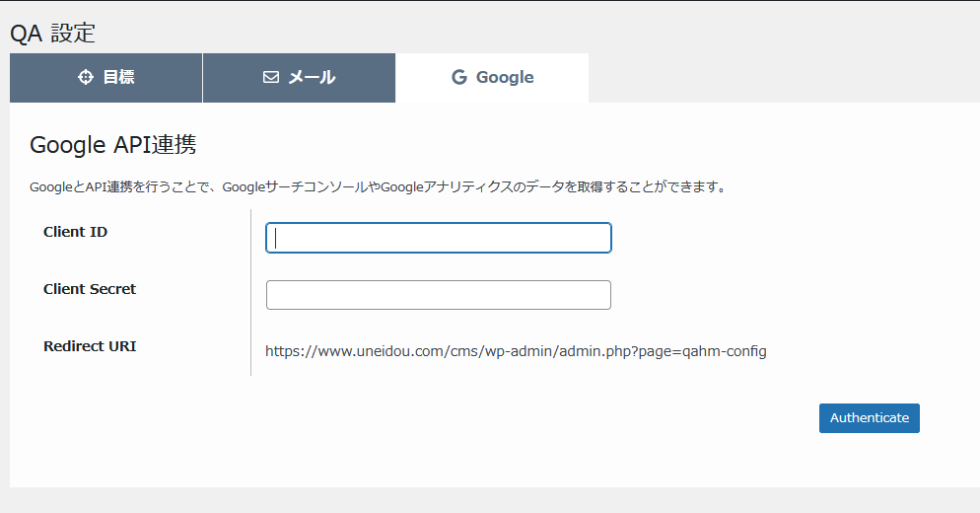Click the Redirect URI label

click(90, 346)
